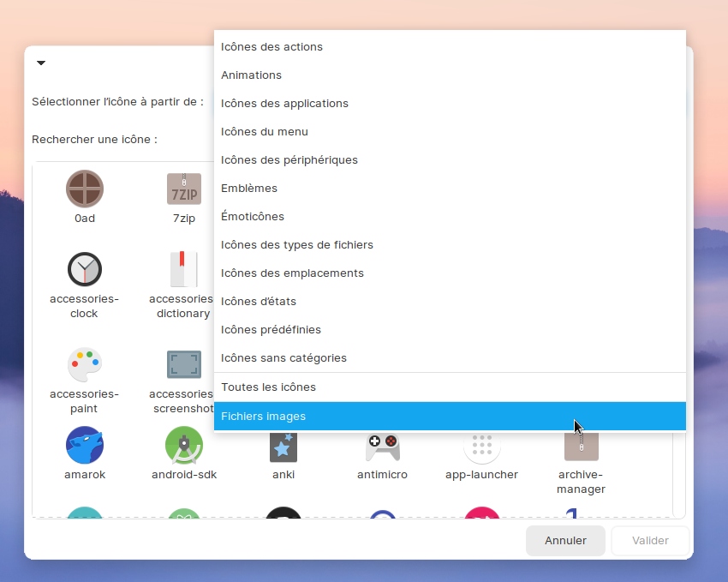Select the archive-manager icon
Image resolution: width=728 pixels, height=582 pixels.
[581, 447]
